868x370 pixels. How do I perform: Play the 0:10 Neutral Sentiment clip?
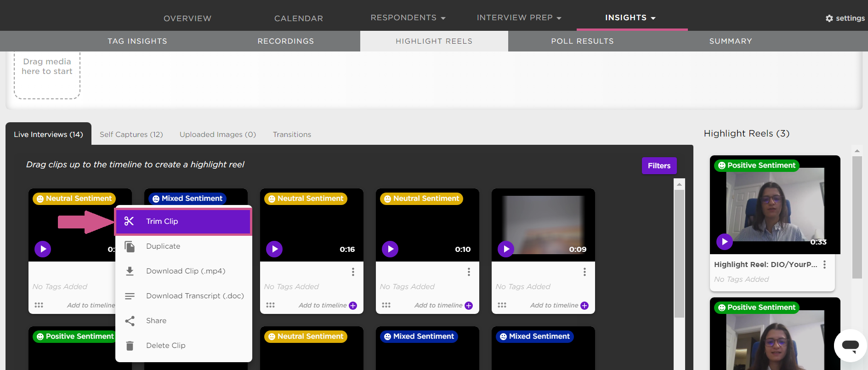click(x=390, y=249)
